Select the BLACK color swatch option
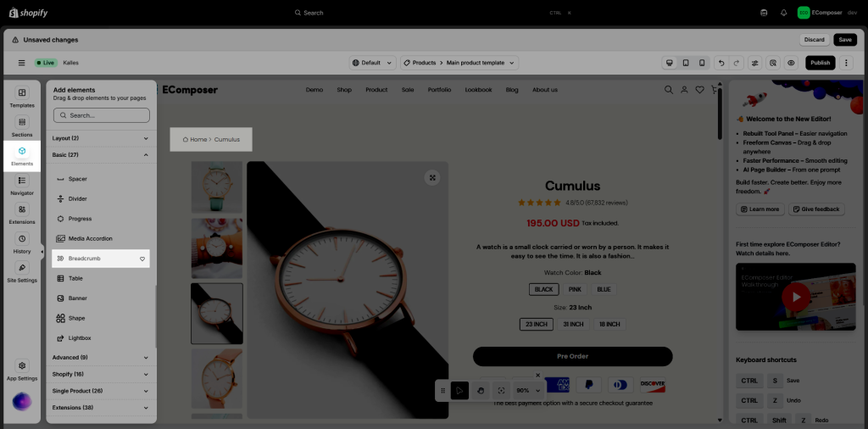This screenshot has height=429, width=868. click(542, 289)
